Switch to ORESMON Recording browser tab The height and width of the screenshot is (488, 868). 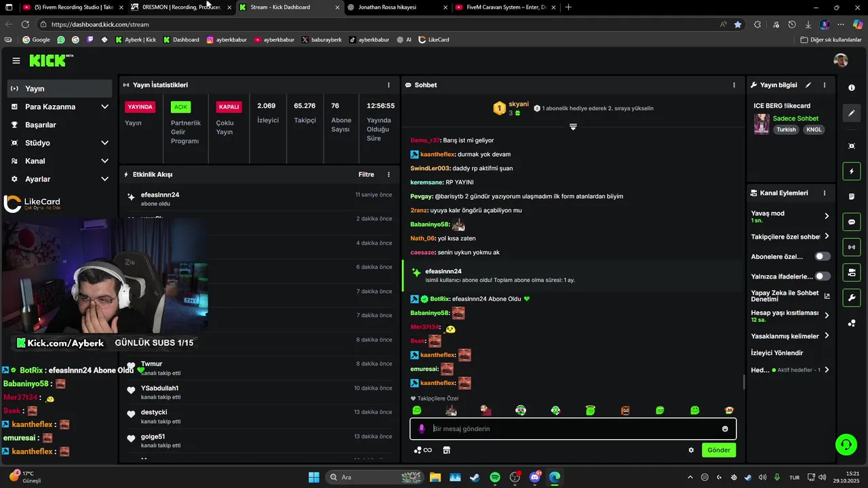pos(180,7)
